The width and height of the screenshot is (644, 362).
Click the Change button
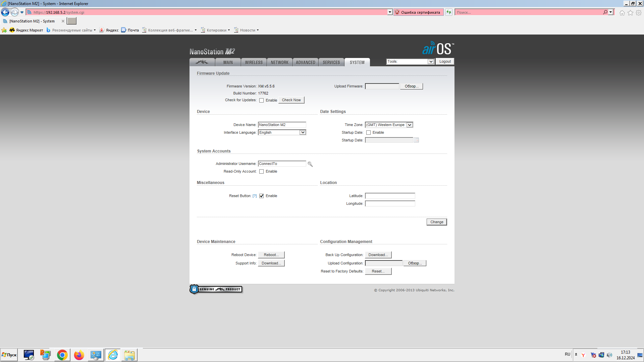click(436, 222)
